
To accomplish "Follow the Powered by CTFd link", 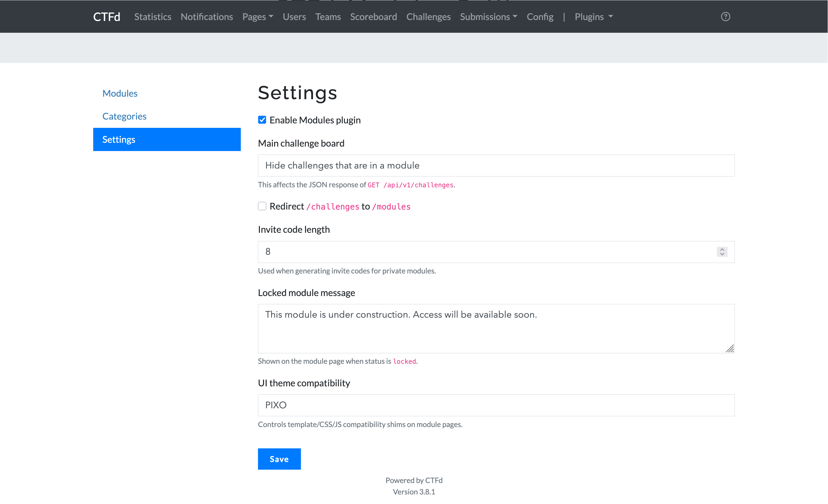I will 414,480.
